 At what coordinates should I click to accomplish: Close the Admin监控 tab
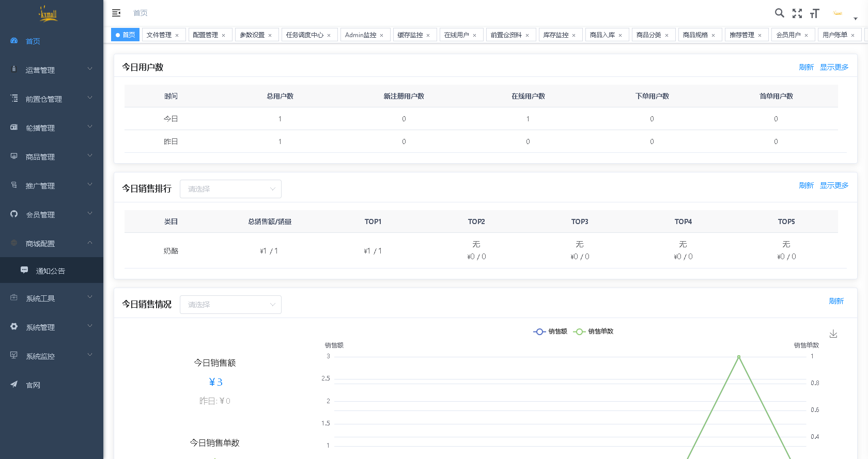[x=381, y=35]
